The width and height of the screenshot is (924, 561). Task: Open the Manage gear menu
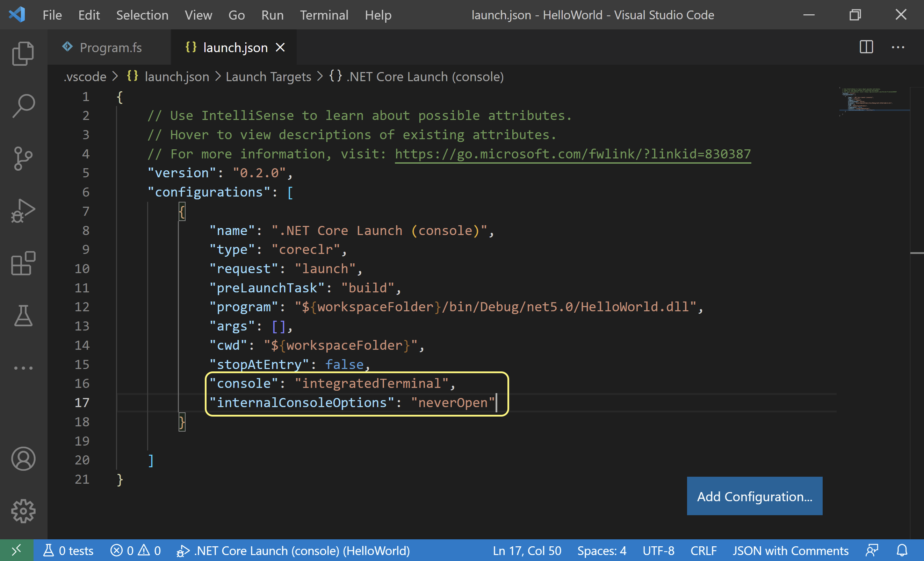pos(23,511)
